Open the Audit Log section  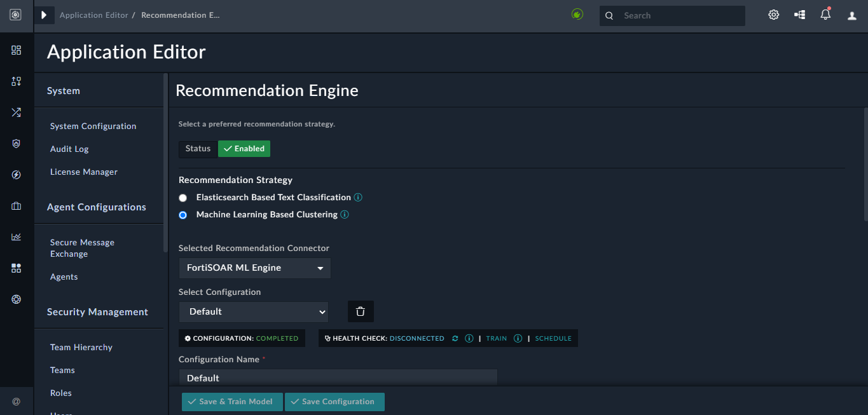pyautogui.click(x=69, y=149)
